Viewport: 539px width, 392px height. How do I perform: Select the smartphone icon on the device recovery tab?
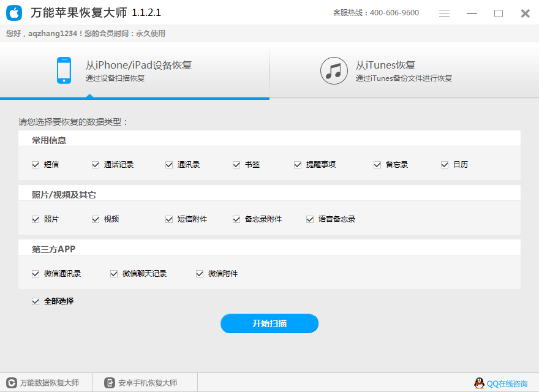(64, 71)
